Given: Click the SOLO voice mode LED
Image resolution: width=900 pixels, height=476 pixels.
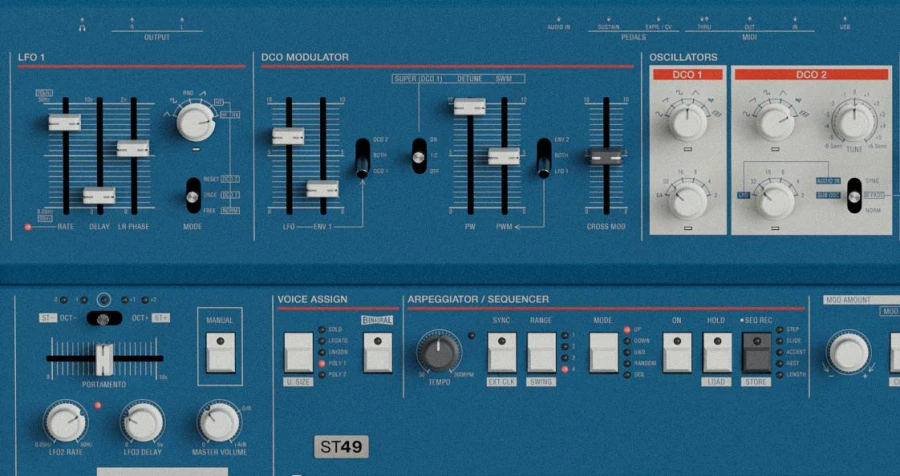Looking at the screenshot, I should (323, 330).
